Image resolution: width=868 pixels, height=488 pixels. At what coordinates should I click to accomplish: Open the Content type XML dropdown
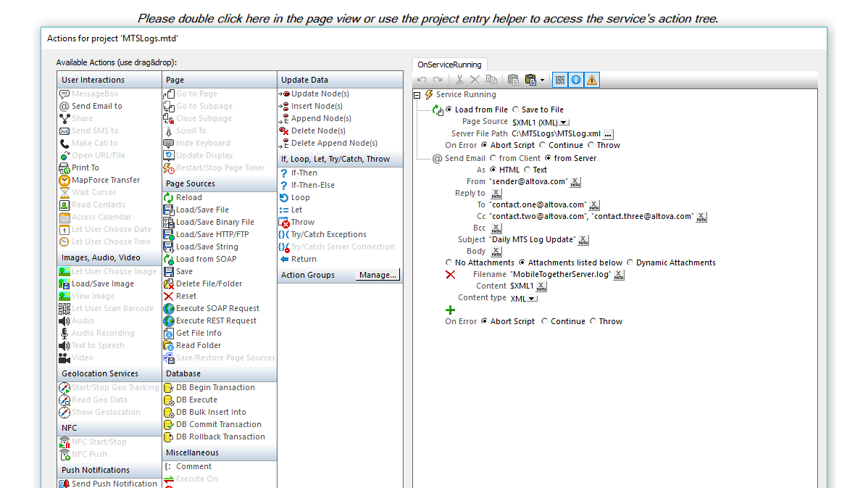(x=533, y=299)
